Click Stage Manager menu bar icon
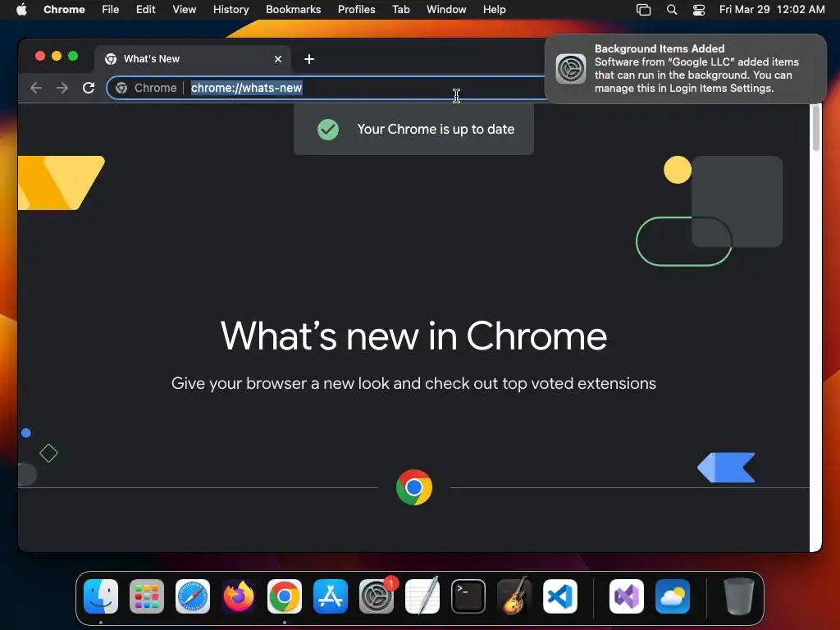Screen dimensions: 840x630 pos(643,9)
